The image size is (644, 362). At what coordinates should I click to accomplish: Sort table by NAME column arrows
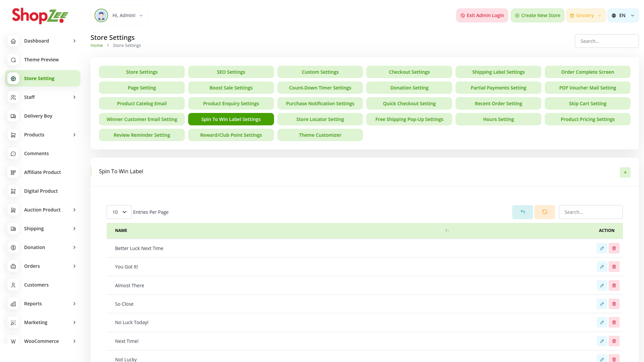[x=447, y=231]
